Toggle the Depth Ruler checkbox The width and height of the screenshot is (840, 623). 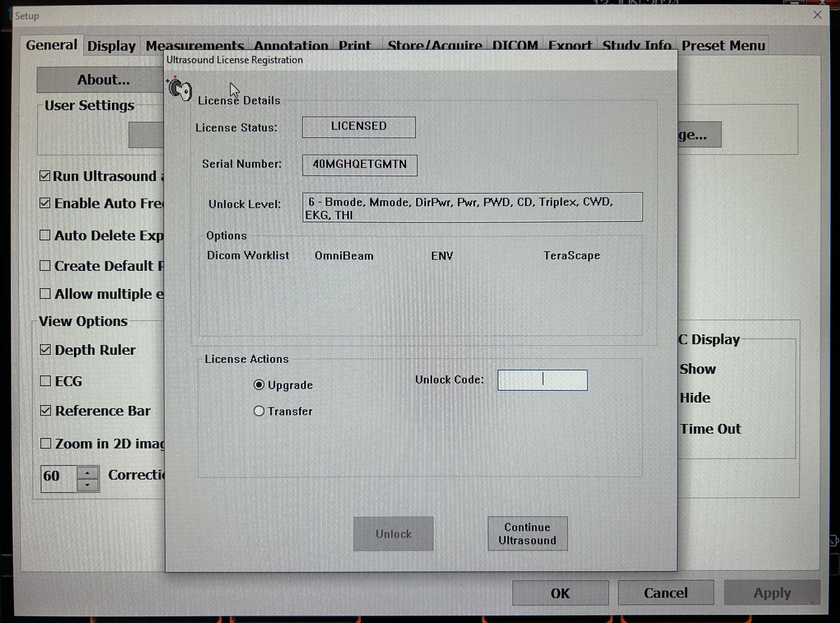pyautogui.click(x=45, y=350)
